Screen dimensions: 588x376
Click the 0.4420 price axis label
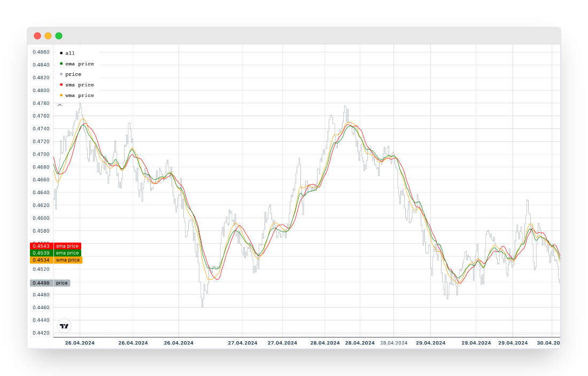pyautogui.click(x=41, y=333)
